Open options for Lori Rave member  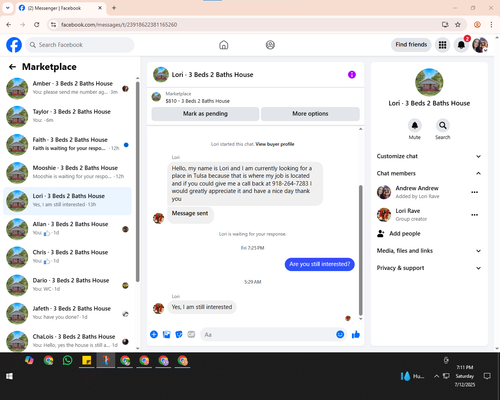[475, 215]
